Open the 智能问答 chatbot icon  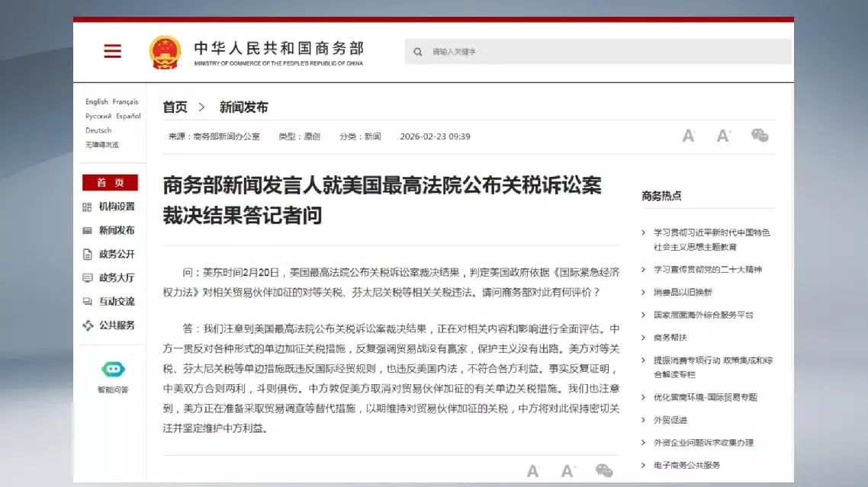click(113, 370)
